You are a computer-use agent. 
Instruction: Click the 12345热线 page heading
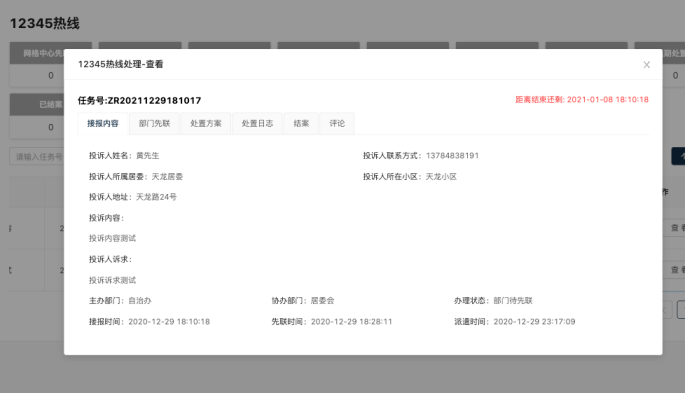tap(45, 23)
